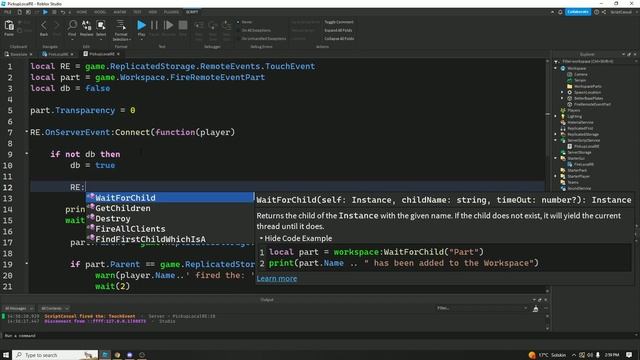Select the WorkspaceParts folder in Explorer

tap(587, 87)
